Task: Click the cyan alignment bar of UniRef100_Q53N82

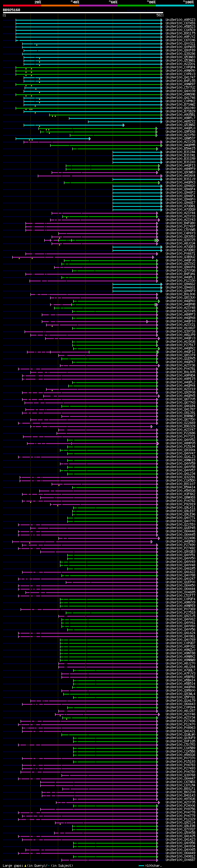Action: click(x=73, y=125)
